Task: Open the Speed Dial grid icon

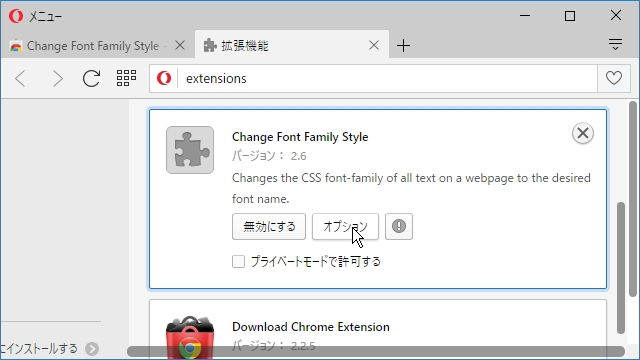Action: click(126, 78)
